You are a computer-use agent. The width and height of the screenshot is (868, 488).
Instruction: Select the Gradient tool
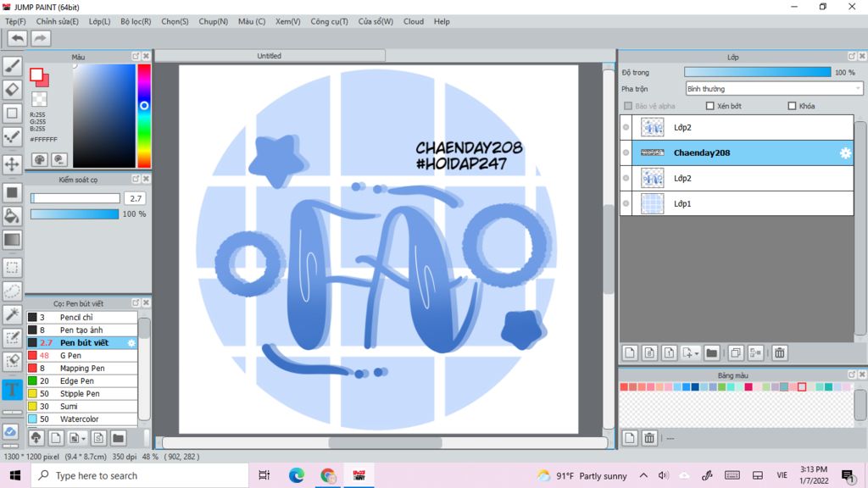pos(12,240)
